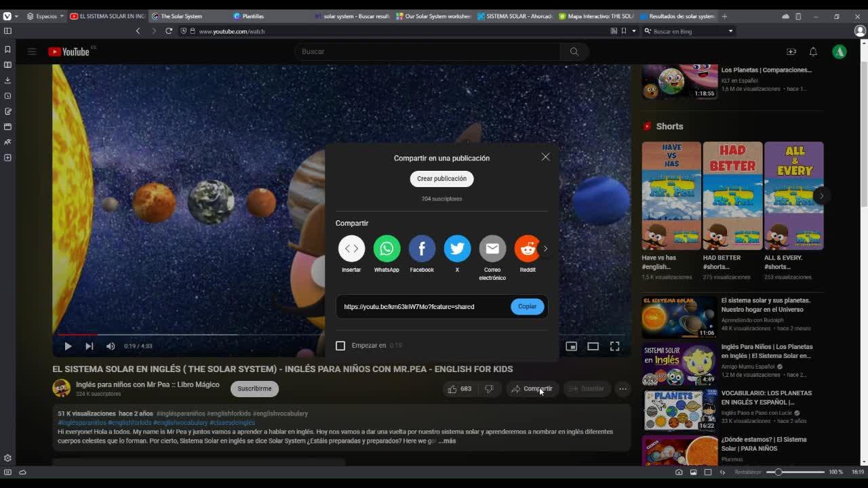This screenshot has width=868, height=488.
Task: Open more actions menu below the video
Action: pos(623,389)
